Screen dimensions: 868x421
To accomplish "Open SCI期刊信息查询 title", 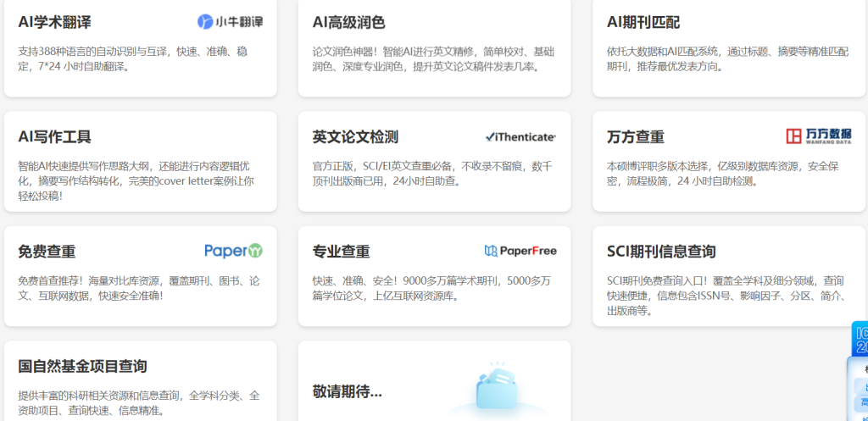I will [661, 252].
